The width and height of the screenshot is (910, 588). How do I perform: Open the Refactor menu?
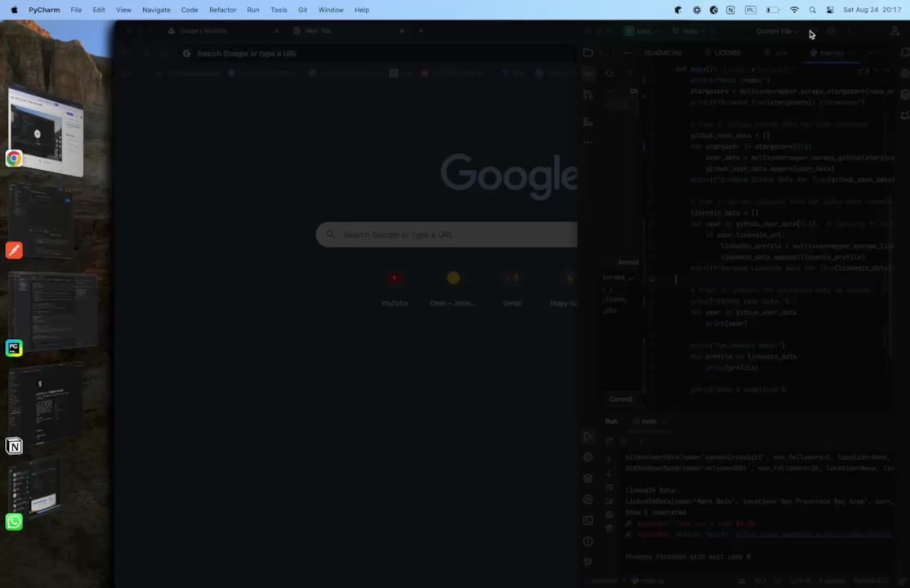click(222, 10)
